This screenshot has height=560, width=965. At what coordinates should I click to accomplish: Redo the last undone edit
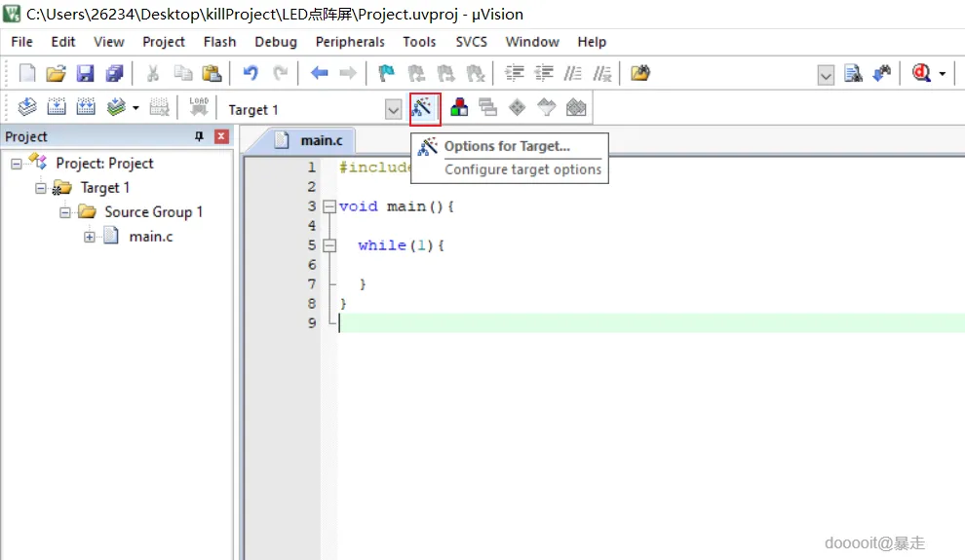coord(281,73)
